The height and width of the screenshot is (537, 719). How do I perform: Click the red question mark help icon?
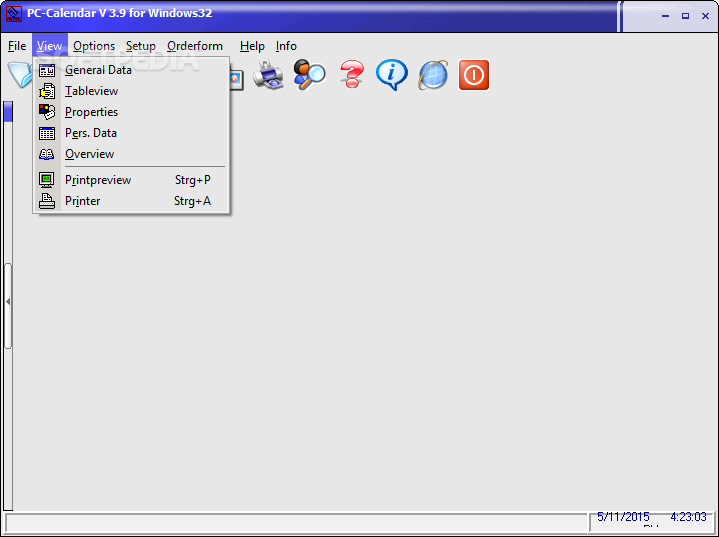tap(352, 75)
